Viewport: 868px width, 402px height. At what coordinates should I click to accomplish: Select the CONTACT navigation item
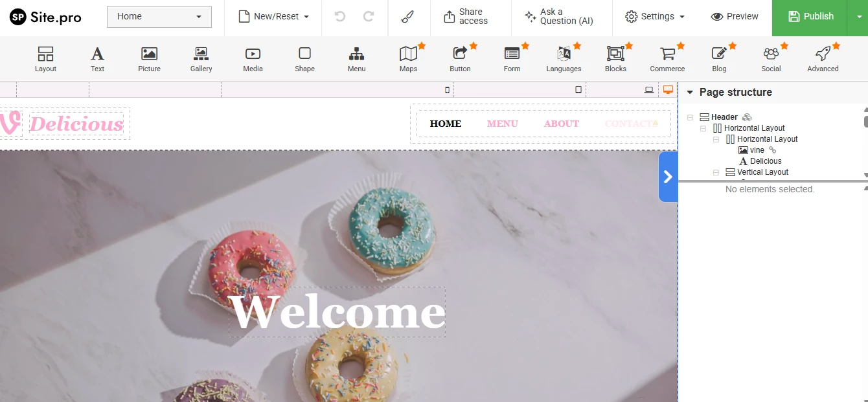click(x=628, y=124)
